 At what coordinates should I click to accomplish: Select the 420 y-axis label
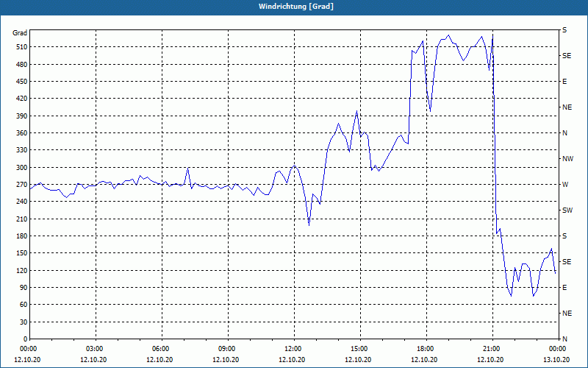(21, 99)
